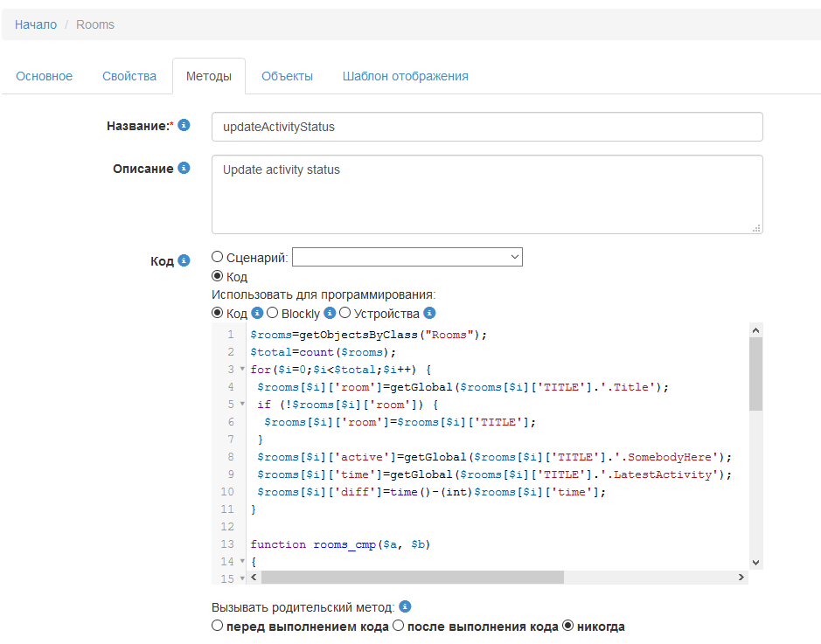Open the Шаблон отображения tab
This screenshot has height=644, width=821.
tap(405, 76)
